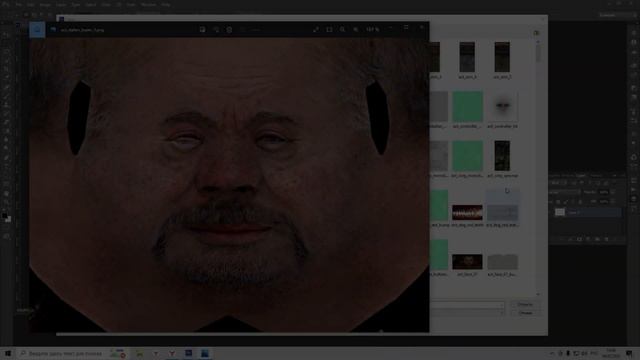Image resolution: width=640 pixels, height=360 pixels.
Task: Select the orange-red texture thumbnail in the fourth row
Action: pos(467,212)
